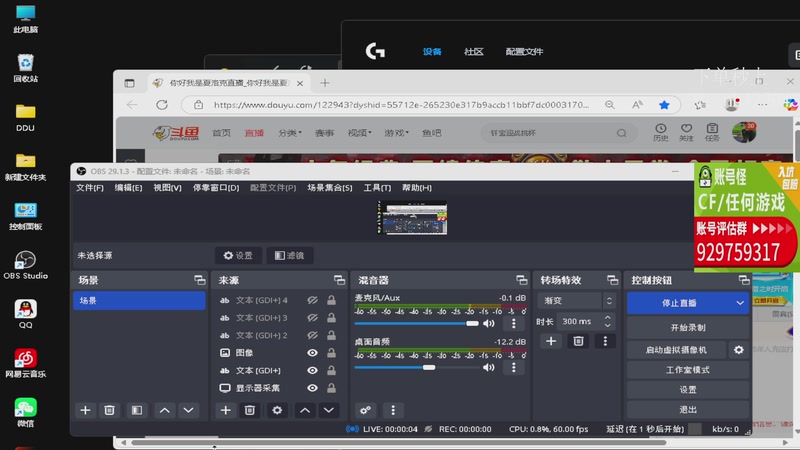Screen dimensions: 800x450
Task: Click the 滤镜 button above sources
Action: click(289, 256)
